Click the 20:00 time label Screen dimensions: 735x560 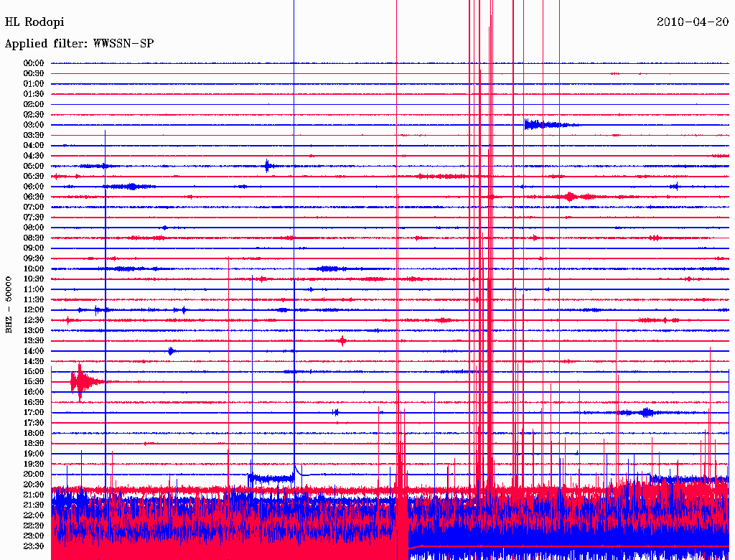34,474
